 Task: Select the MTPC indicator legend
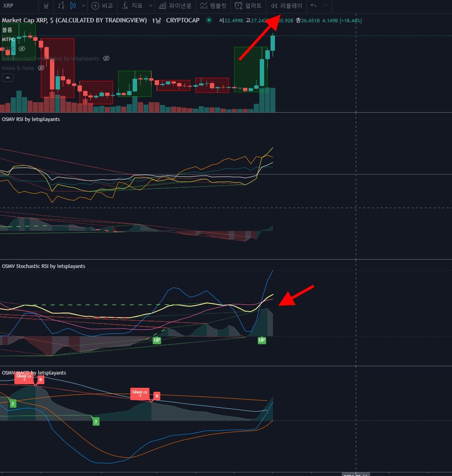tap(8, 39)
